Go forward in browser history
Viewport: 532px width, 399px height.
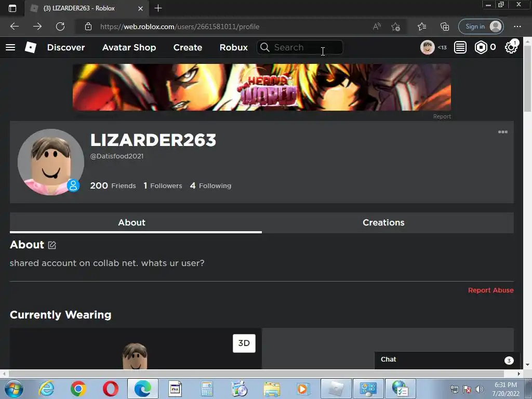(x=37, y=26)
